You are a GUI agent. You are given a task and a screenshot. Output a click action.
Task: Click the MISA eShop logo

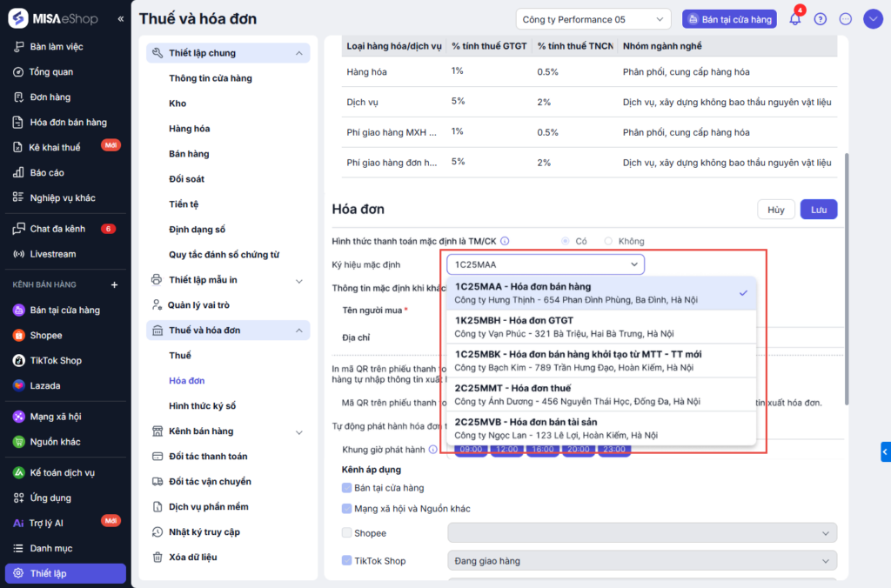click(x=53, y=19)
